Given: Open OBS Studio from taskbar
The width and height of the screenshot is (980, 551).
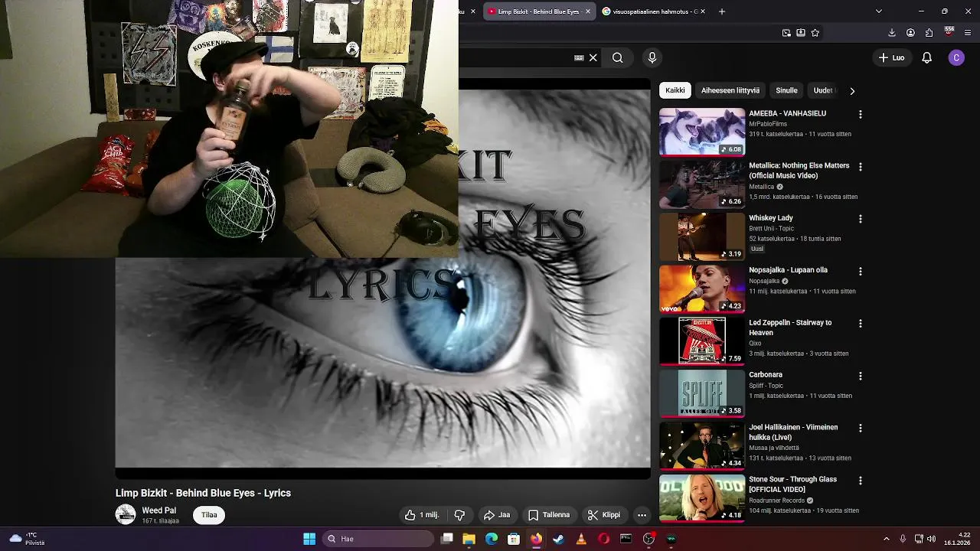Looking at the screenshot, I should point(649,539).
